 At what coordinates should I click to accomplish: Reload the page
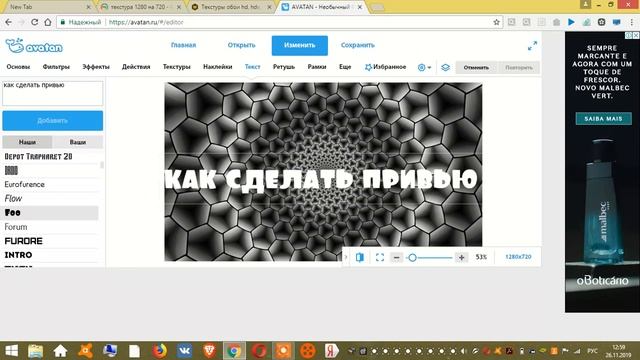[34, 22]
